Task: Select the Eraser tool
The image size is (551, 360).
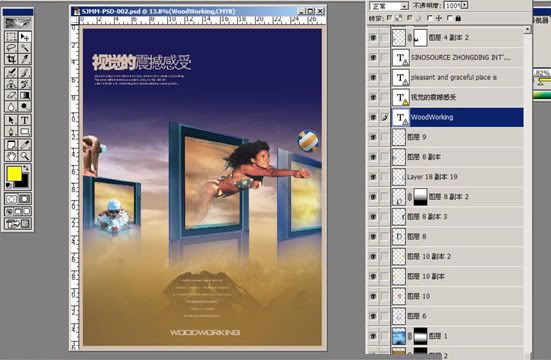Action: (x=11, y=95)
